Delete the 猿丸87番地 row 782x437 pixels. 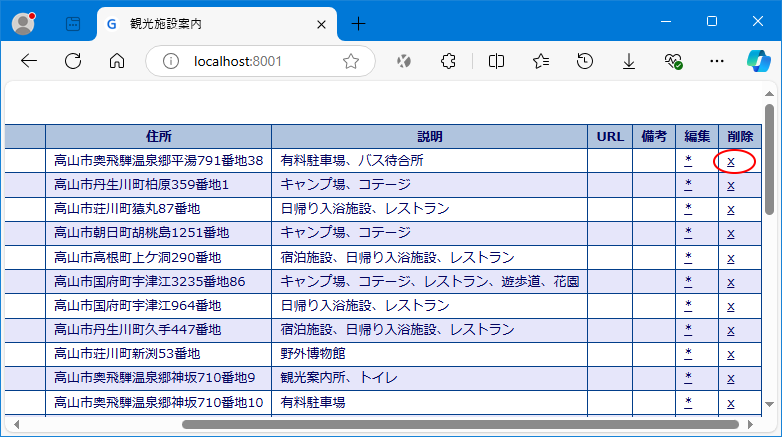[731, 210]
